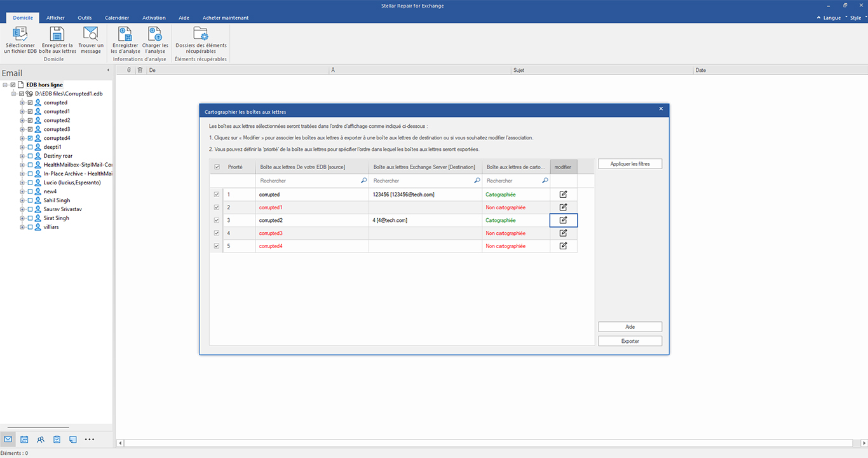Image resolution: width=868 pixels, height=458 pixels.
Task: Check the deepti1 mailbox checkbox
Action: [x=30, y=147]
